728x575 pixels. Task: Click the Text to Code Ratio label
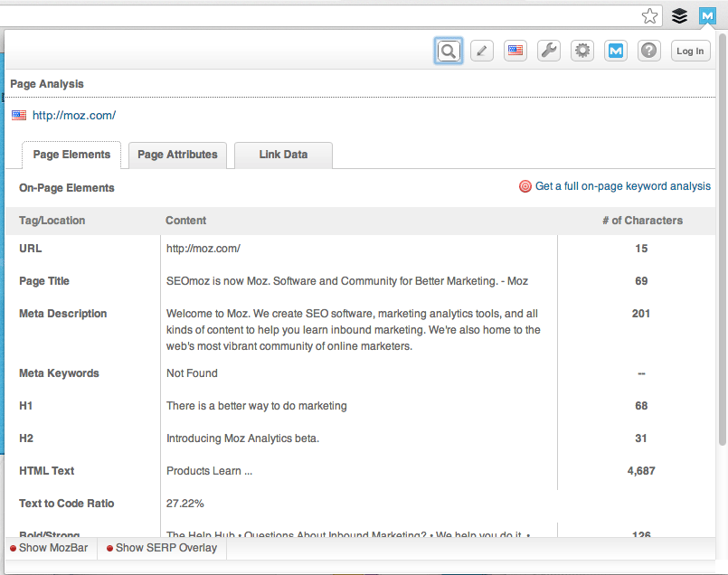pyautogui.click(x=66, y=503)
